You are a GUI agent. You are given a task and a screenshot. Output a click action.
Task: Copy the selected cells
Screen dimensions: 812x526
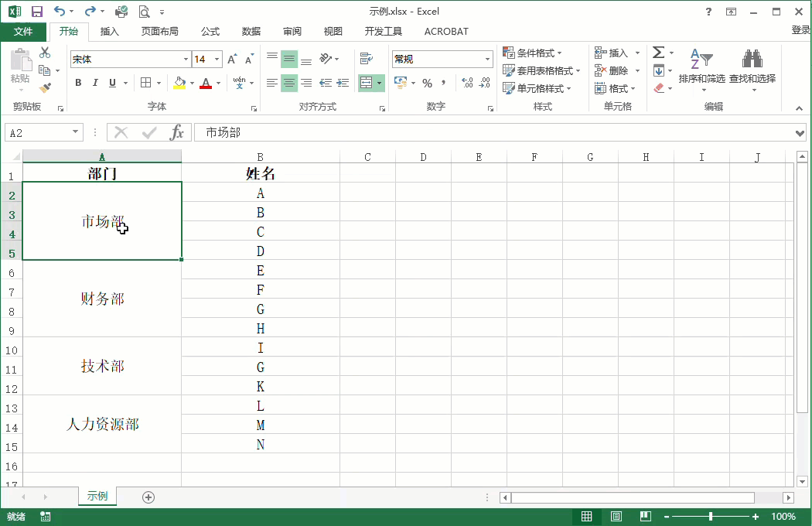pos(45,70)
